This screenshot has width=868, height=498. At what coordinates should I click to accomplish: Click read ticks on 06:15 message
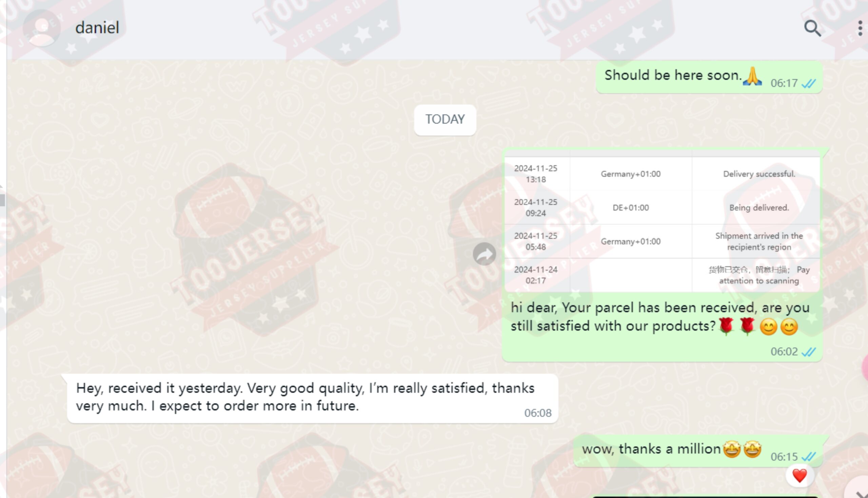coord(809,457)
